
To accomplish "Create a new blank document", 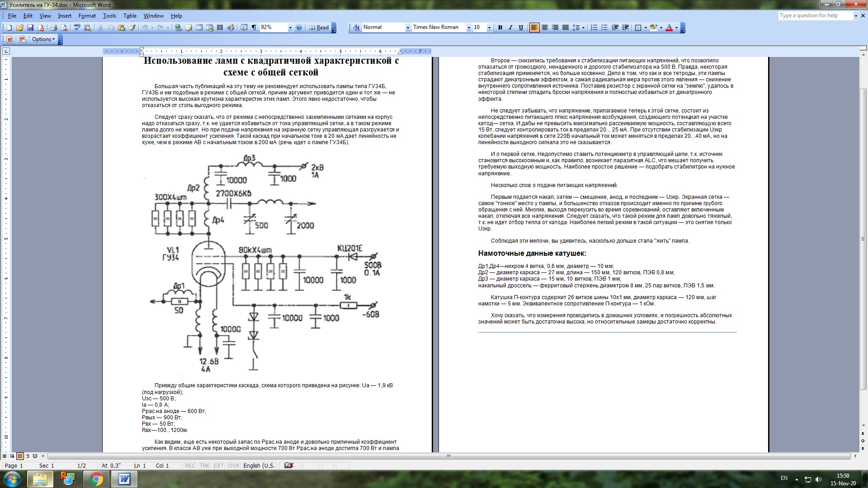I will coord(9,28).
